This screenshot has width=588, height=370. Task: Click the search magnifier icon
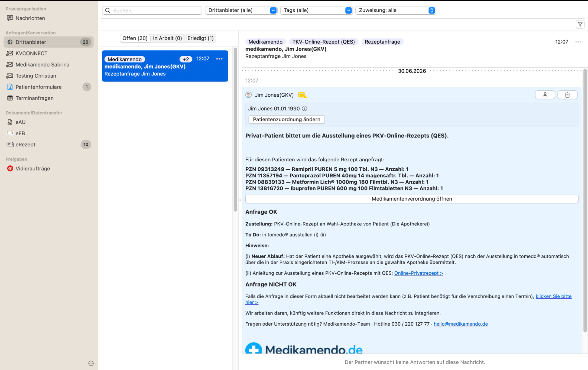point(108,10)
